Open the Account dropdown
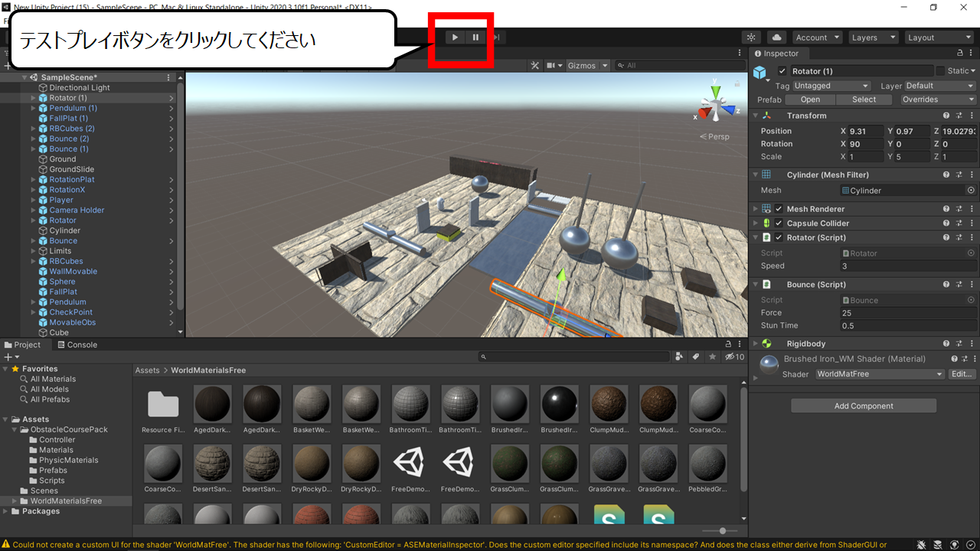The image size is (980, 551). (817, 37)
